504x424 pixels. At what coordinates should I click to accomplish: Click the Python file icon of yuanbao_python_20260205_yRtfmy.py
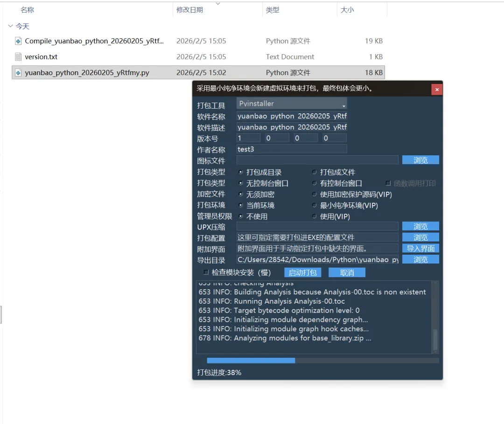18,73
